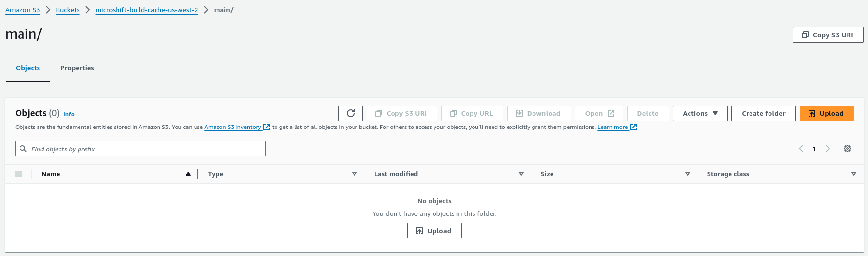Click external icon next to S3 inventory
The width and height of the screenshot is (868, 256).
[267, 127]
